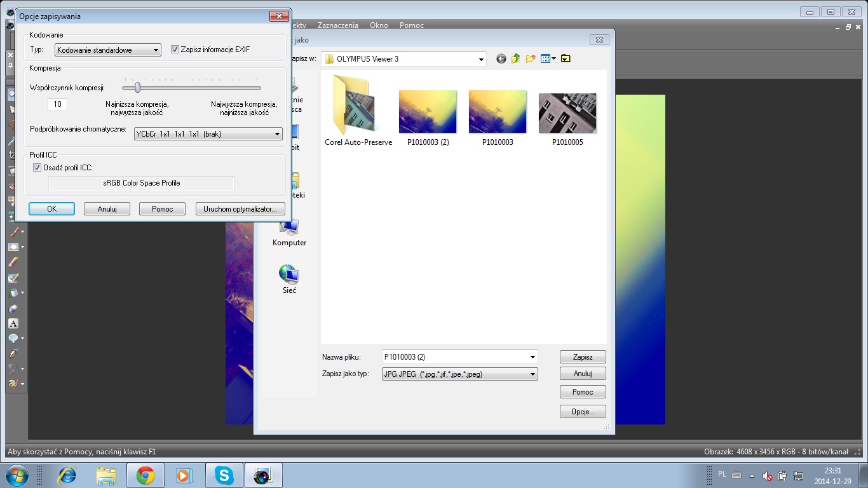Open the Okno menu

(x=379, y=25)
